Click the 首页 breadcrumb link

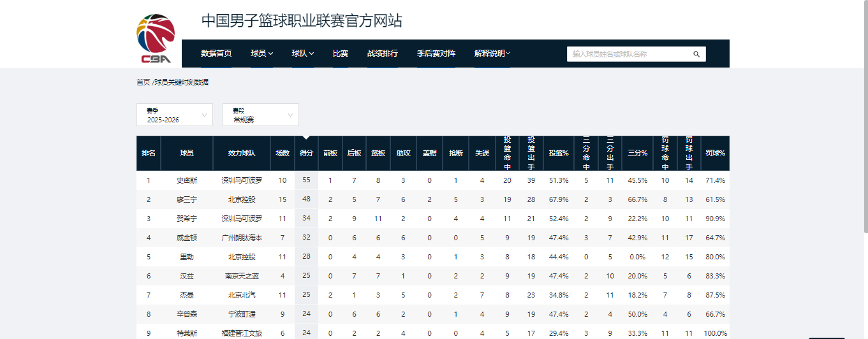143,82
